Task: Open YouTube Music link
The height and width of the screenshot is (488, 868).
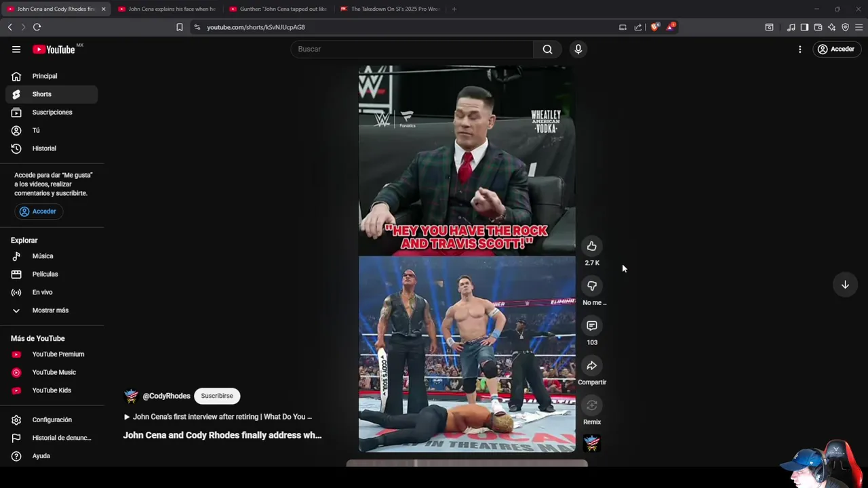Action: point(52,372)
